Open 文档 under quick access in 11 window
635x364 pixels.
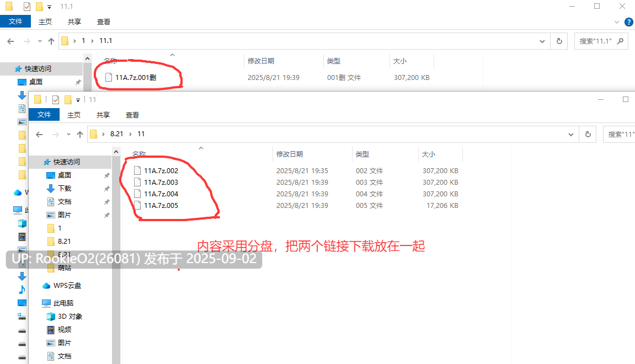click(65, 202)
